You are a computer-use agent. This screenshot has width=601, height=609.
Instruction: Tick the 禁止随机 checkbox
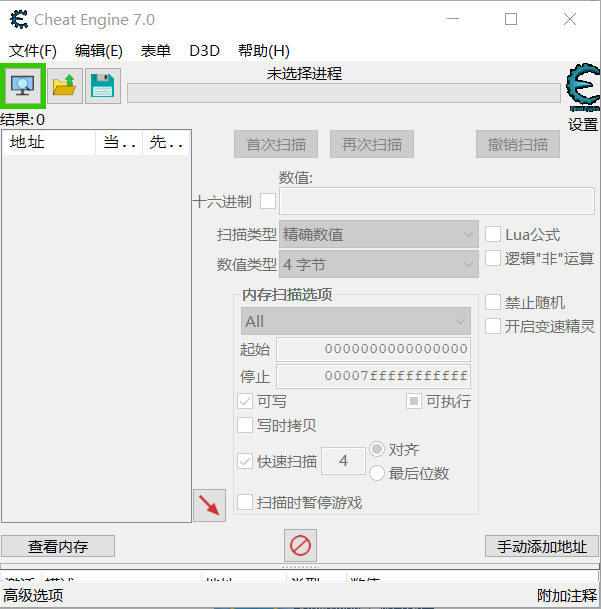click(493, 302)
